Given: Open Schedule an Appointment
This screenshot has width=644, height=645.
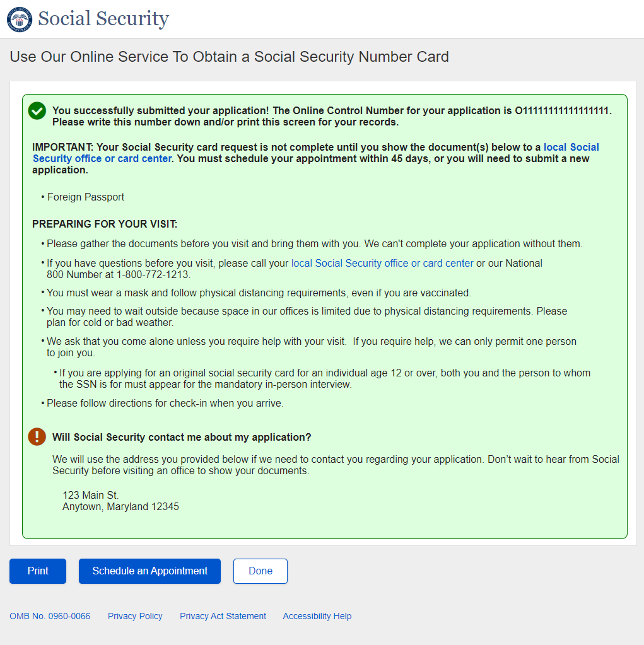Looking at the screenshot, I should click(149, 571).
